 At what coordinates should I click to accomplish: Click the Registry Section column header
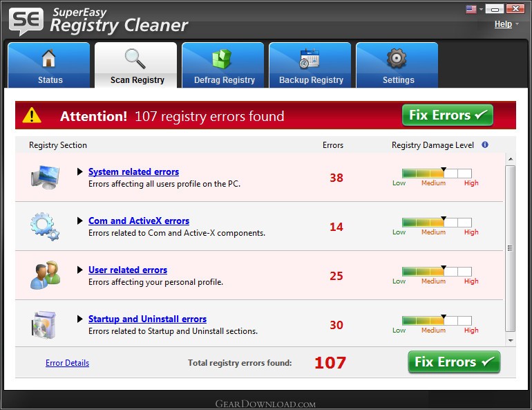(58, 145)
